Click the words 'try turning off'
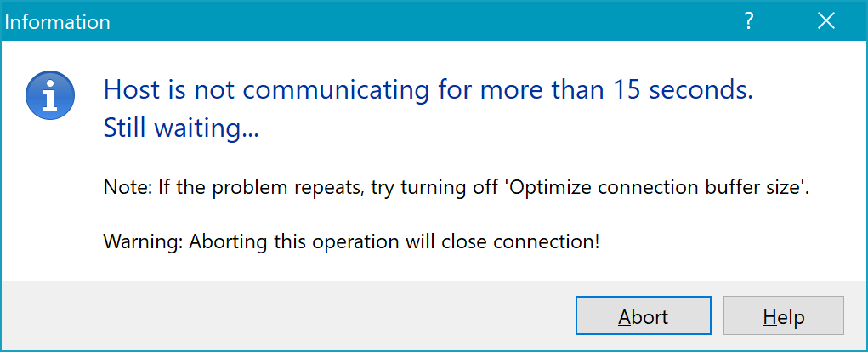The height and width of the screenshot is (352, 868). 434,188
